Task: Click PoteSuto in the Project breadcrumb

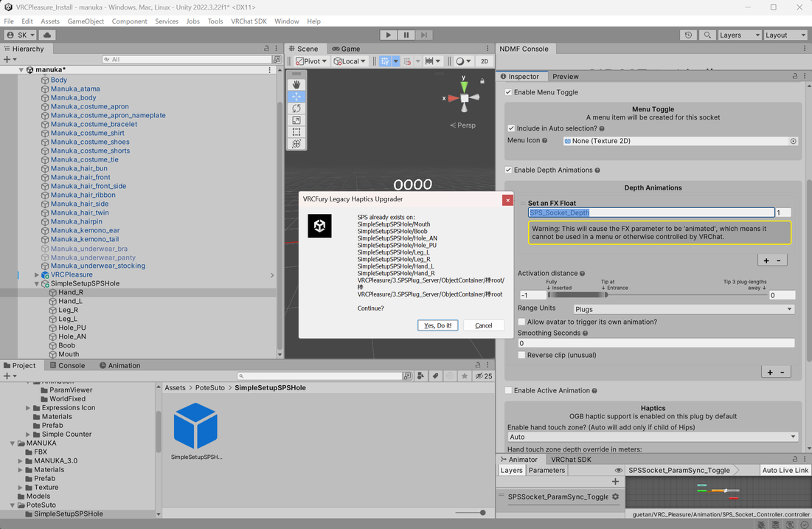Action: coord(209,387)
